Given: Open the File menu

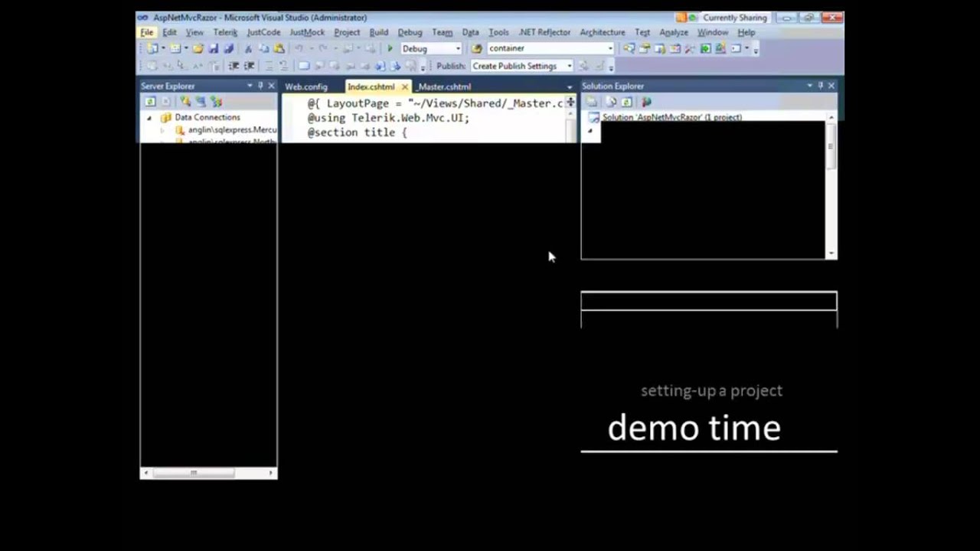Looking at the screenshot, I should [x=146, y=32].
